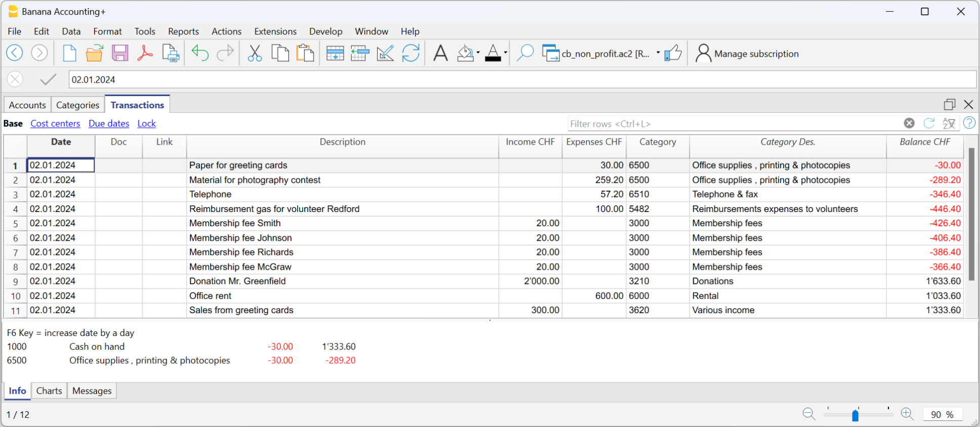Open a file with the orange folder icon
980x427 pixels.
tap(94, 53)
